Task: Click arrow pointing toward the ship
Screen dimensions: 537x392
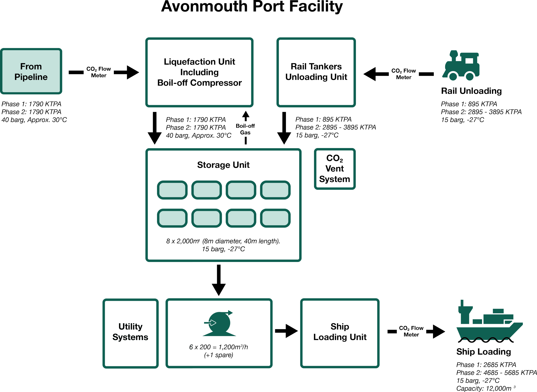Action: (x=436, y=331)
